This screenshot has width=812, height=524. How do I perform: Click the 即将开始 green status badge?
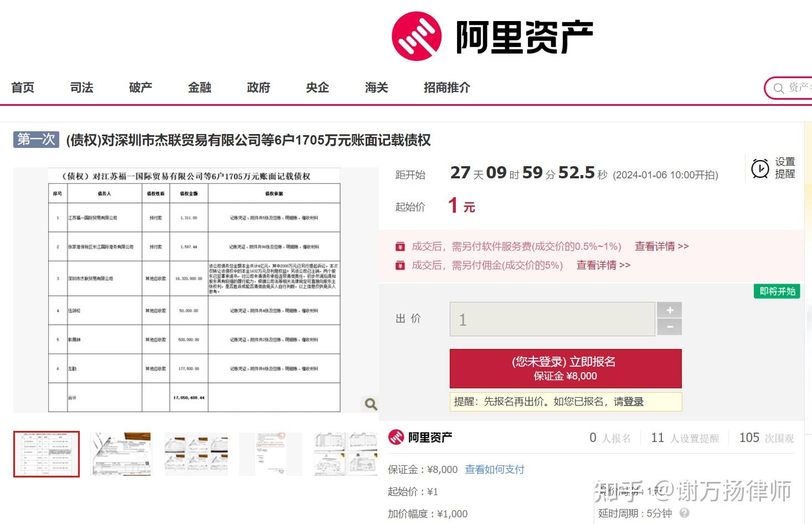point(777,291)
